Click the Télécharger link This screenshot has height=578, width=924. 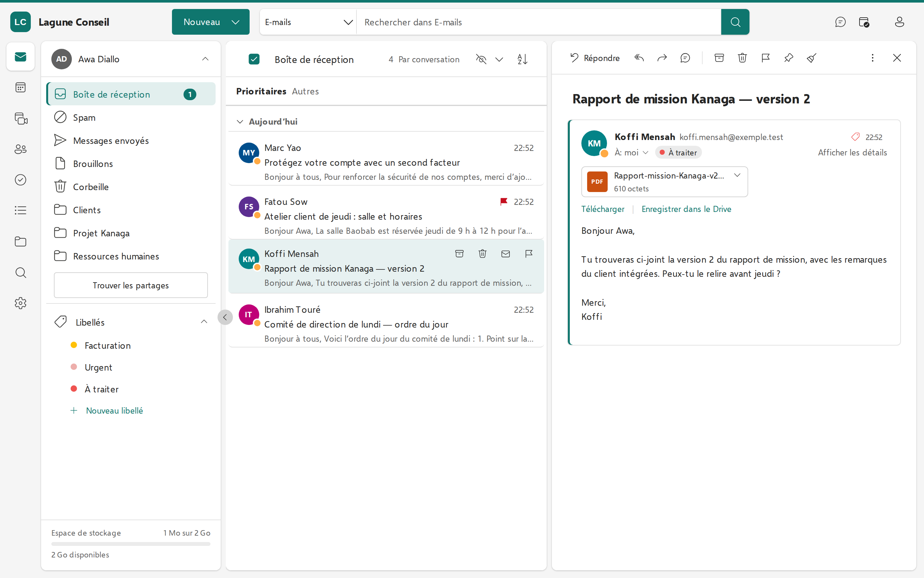pyautogui.click(x=603, y=209)
